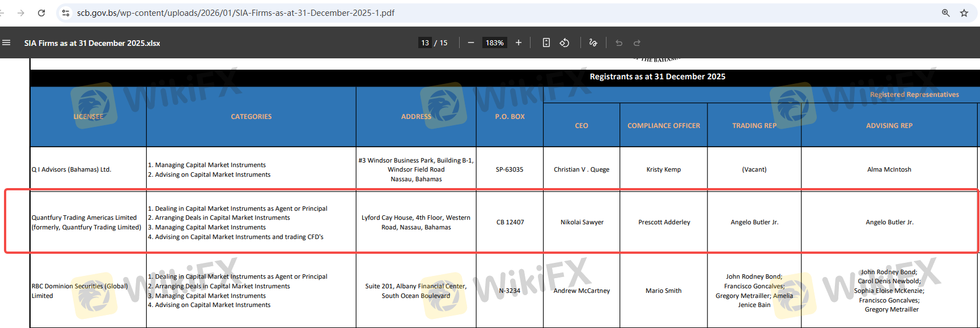Click the page number field showing 13

[x=425, y=42]
